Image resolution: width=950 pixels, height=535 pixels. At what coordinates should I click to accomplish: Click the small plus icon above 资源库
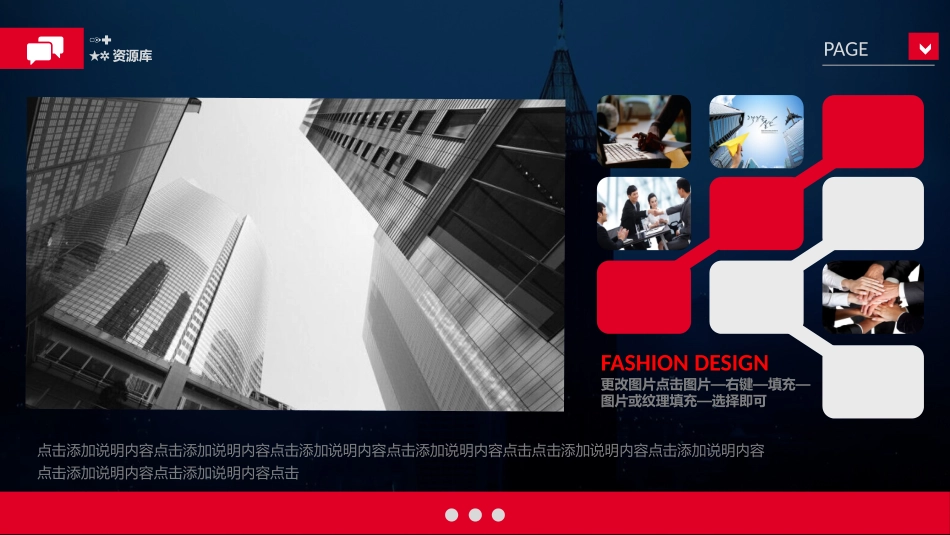click(106, 40)
